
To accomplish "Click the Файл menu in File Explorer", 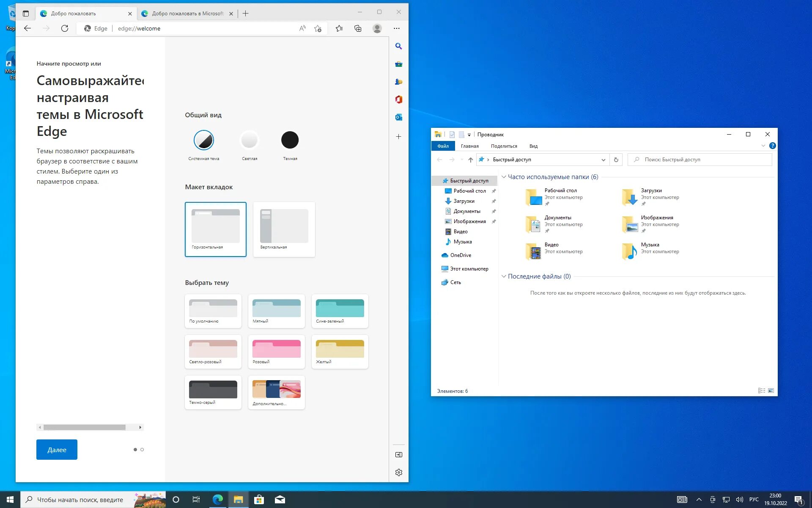I will point(442,146).
